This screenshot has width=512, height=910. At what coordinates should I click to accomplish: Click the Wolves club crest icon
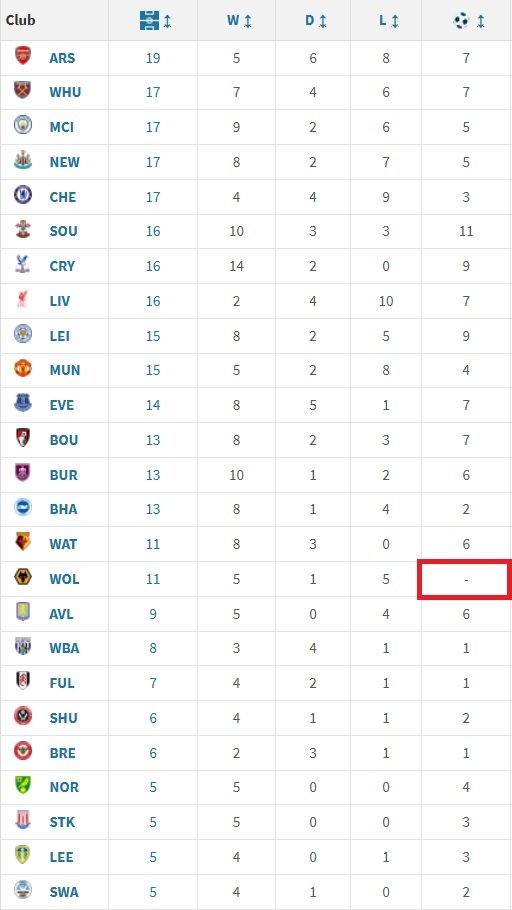pyautogui.click(x=23, y=577)
